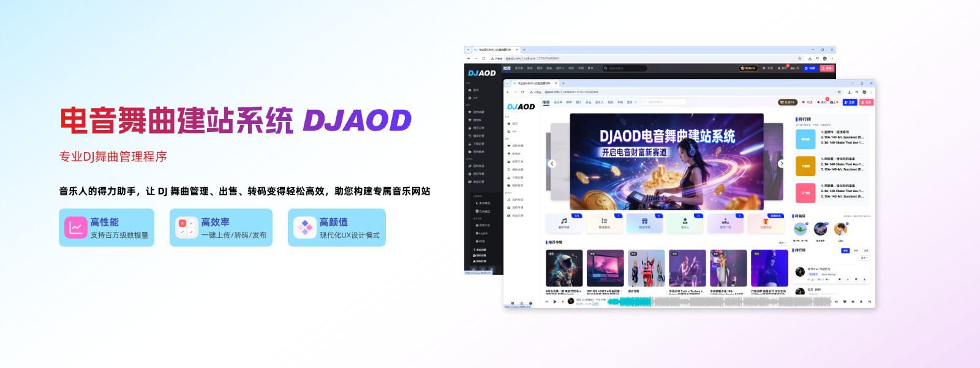Select 推荐 tab in back dark window
This screenshot has height=368, width=980.
click(507, 68)
